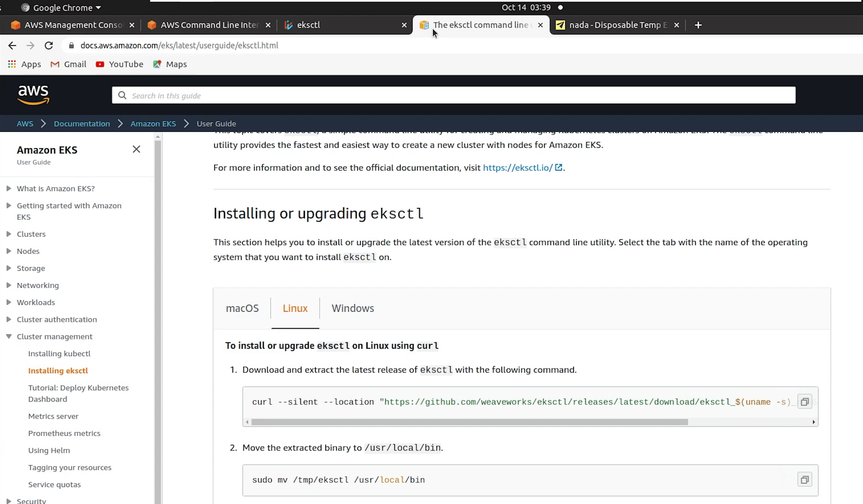Image resolution: width=863 pixels, height=504 pixels.
Task: Select the Windows installation tab
Action: point(353,308)
